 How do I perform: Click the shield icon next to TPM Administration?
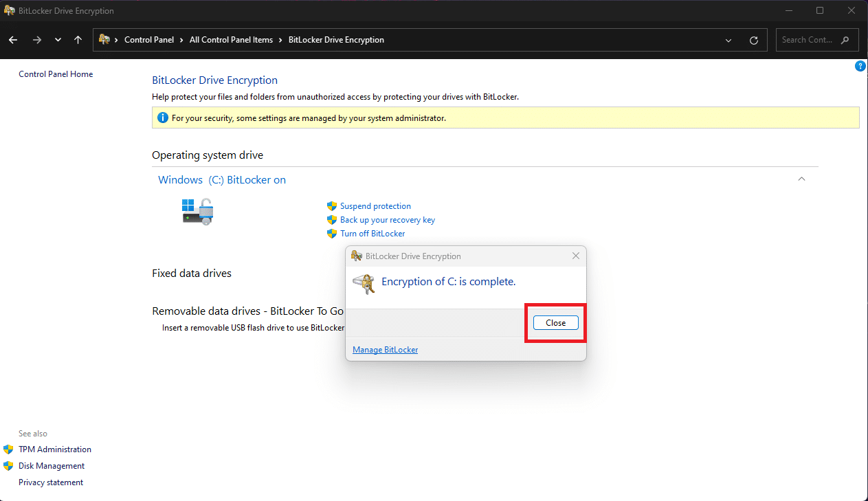point(8,449)
